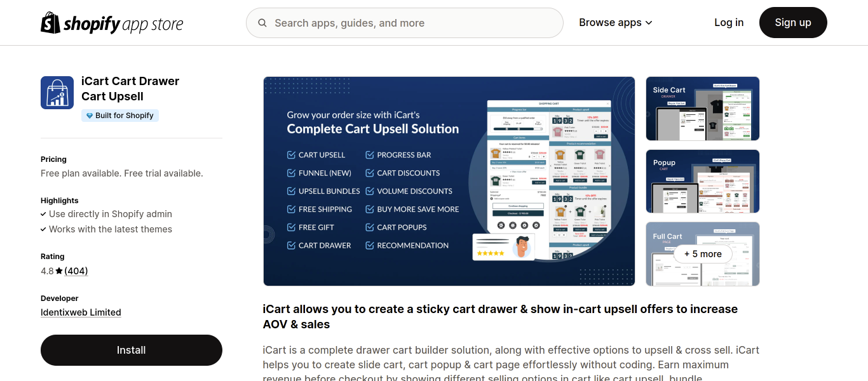This screenshot has height=381, width=868.
Task: Click the (404) reviews link
Action: (76, 271)
